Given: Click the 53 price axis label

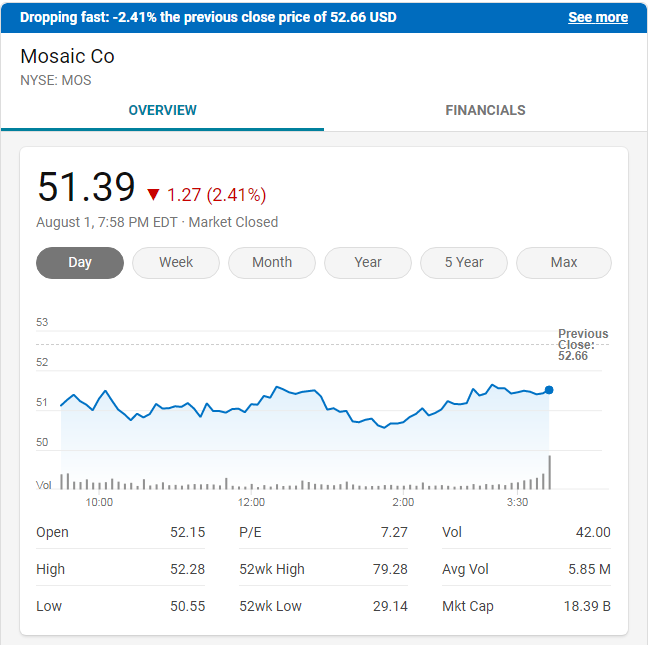Looking at the screenshot, I should [42, 322].
